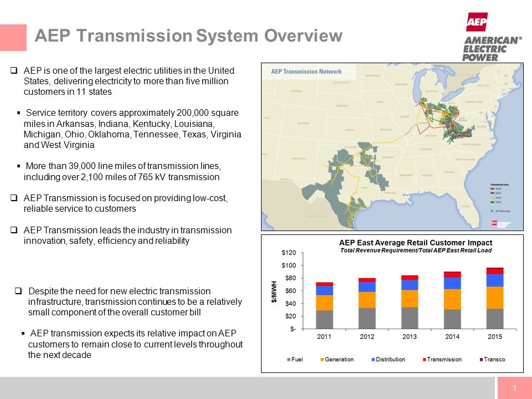Click the blue Distribution legend swatch

pos(373,360)
